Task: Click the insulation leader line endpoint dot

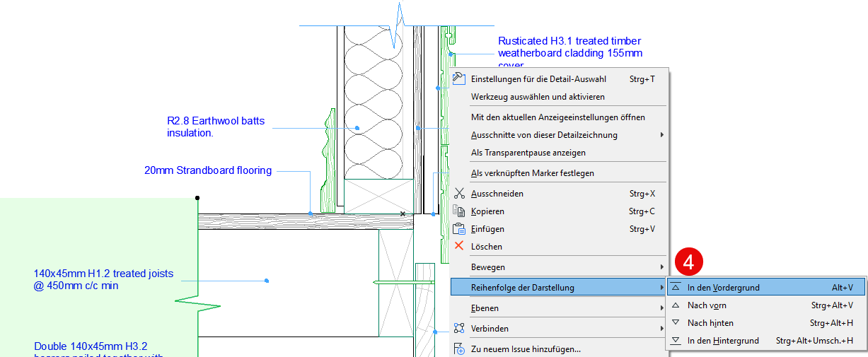Action: click(x=357, y=128)
